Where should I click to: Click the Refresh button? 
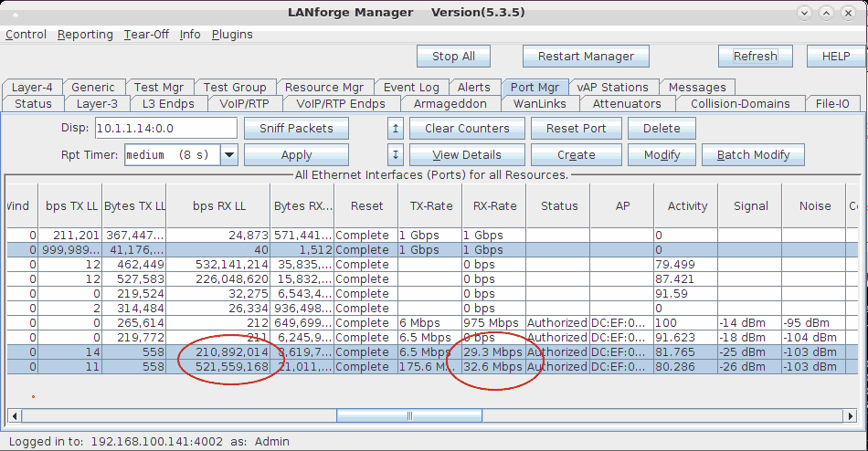click(x=755, y=57)
